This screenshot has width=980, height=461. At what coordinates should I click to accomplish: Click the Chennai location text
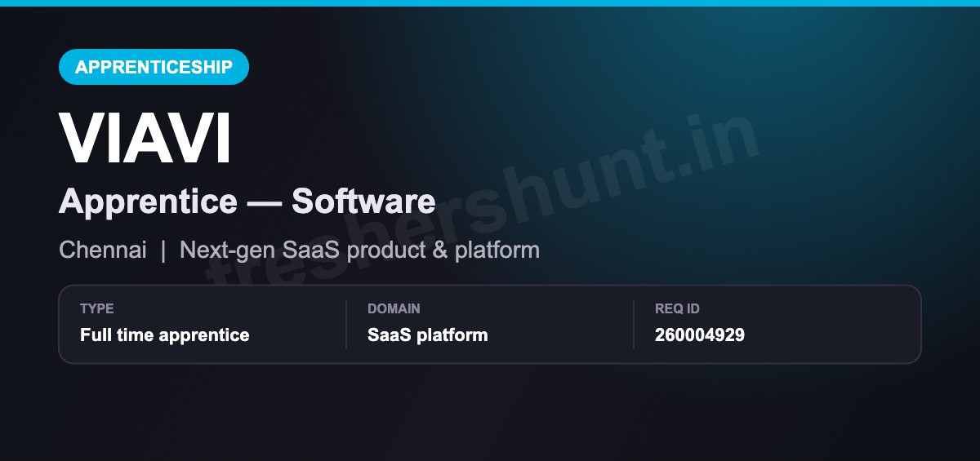[x=103, y=250]
